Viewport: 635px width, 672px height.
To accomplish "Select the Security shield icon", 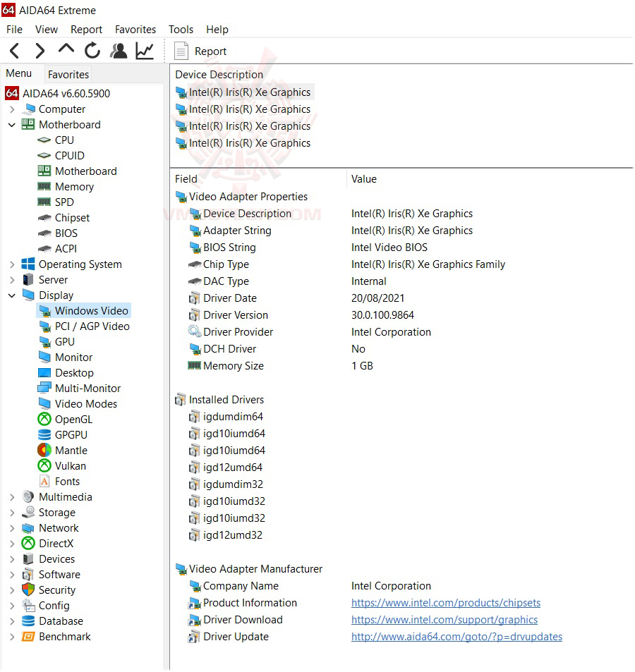I will coord(28,590).
